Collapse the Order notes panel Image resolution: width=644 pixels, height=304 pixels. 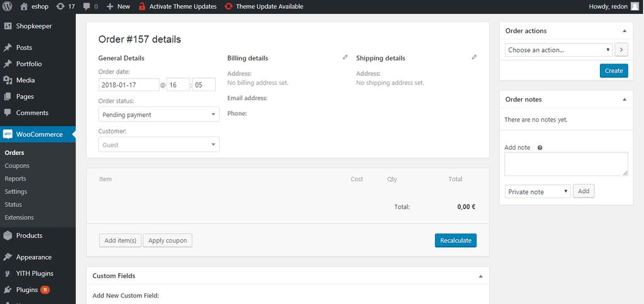tap(624, 99)
